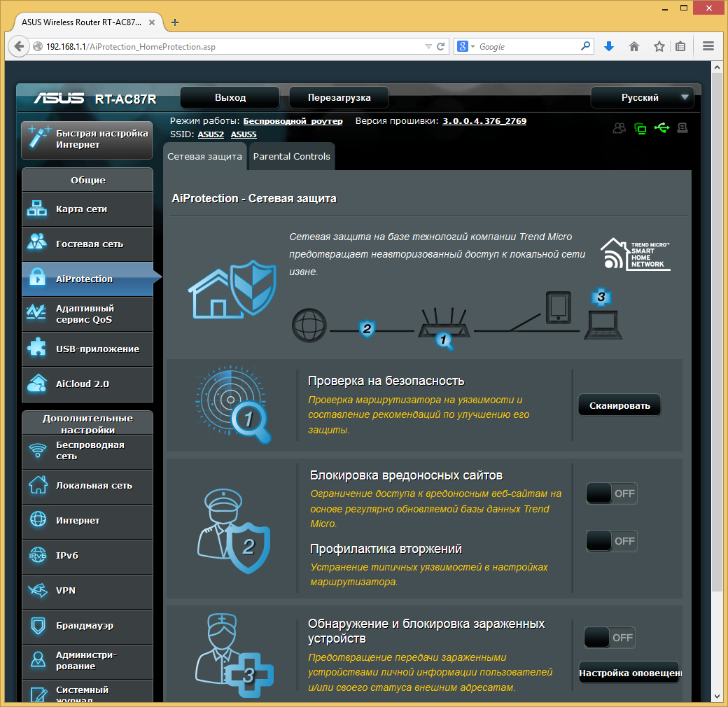Click the green network clients status icon

click(640, 129)
